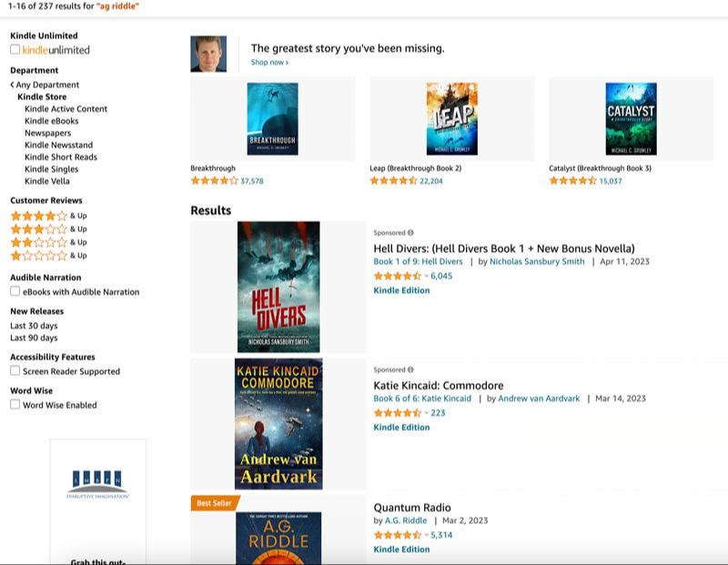Screen dimensions: 728x565
Task: Go back to Any Department
Action: (45, 85)
